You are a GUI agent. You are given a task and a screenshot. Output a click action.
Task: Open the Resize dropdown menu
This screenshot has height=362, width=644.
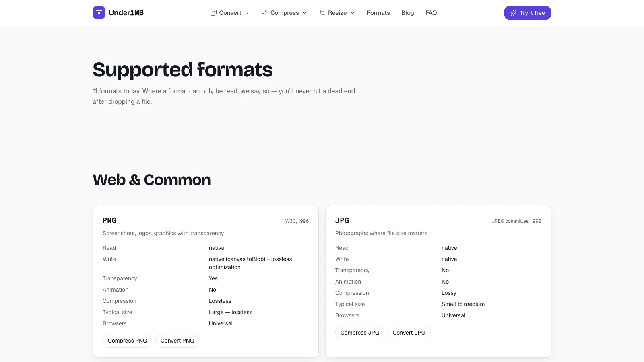pyautogui.click(x=337, y=13)
